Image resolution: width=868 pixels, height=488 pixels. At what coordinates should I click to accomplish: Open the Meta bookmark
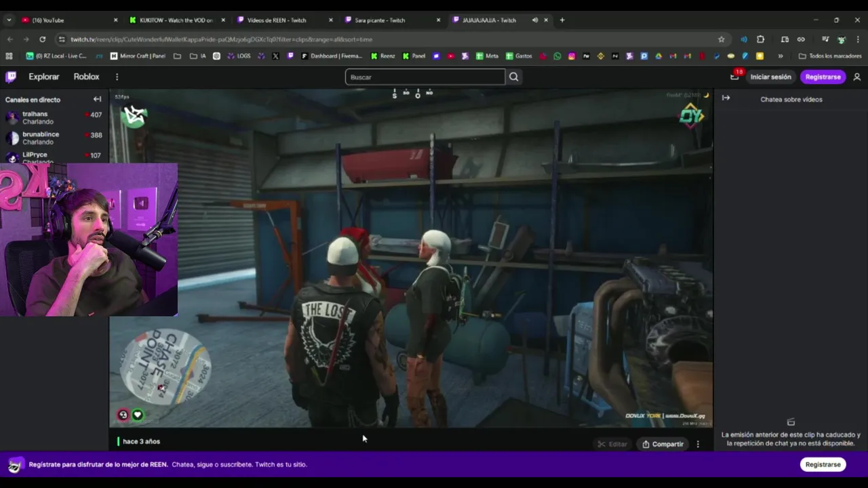pyautogui.click(x=488, y=56)
